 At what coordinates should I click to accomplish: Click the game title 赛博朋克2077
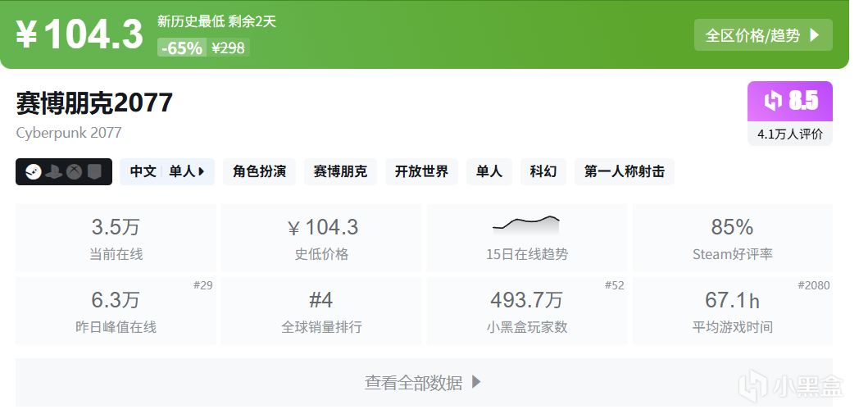coord(94,103)
